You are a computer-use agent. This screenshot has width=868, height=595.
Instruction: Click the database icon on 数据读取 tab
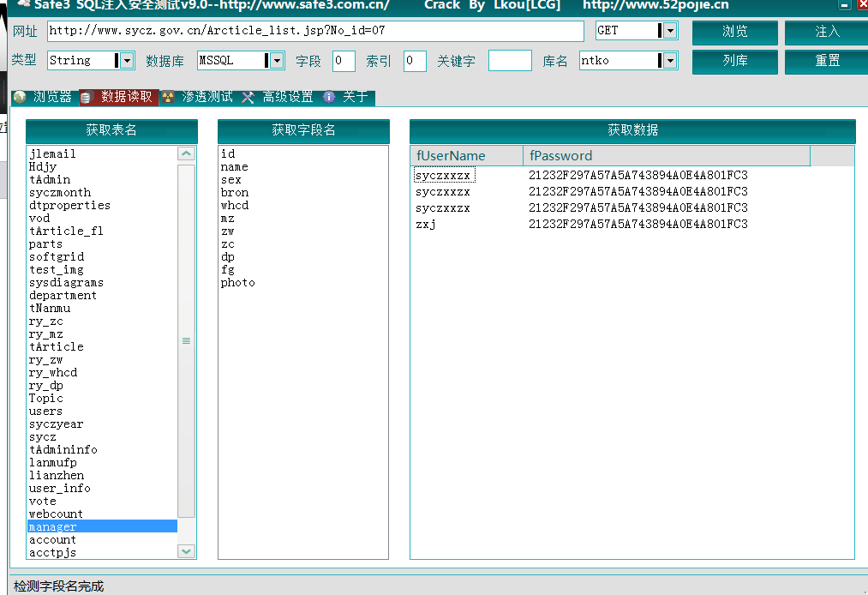coord(86,98)
